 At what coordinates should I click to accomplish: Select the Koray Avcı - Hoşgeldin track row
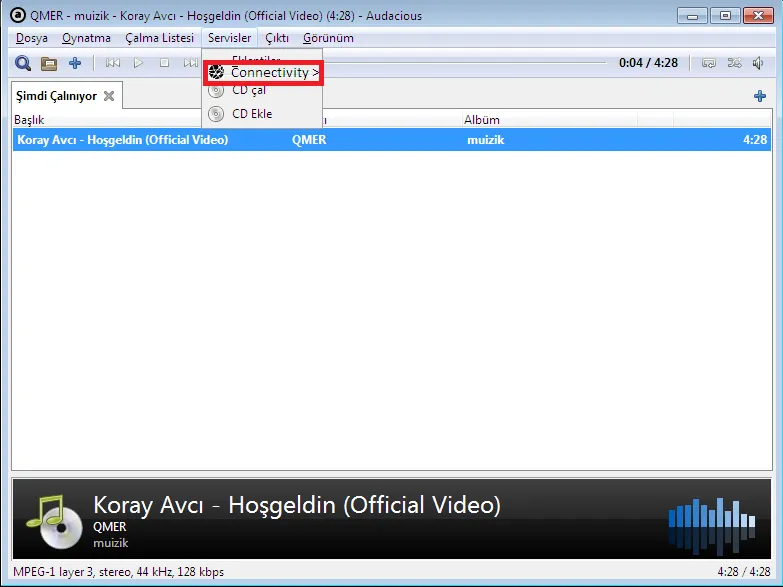pyautogui.click(x=392, y=140)
